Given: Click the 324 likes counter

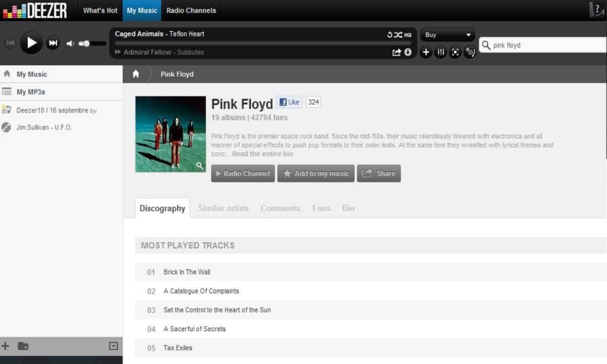Looking at the screenshot, I should [314, 102].
